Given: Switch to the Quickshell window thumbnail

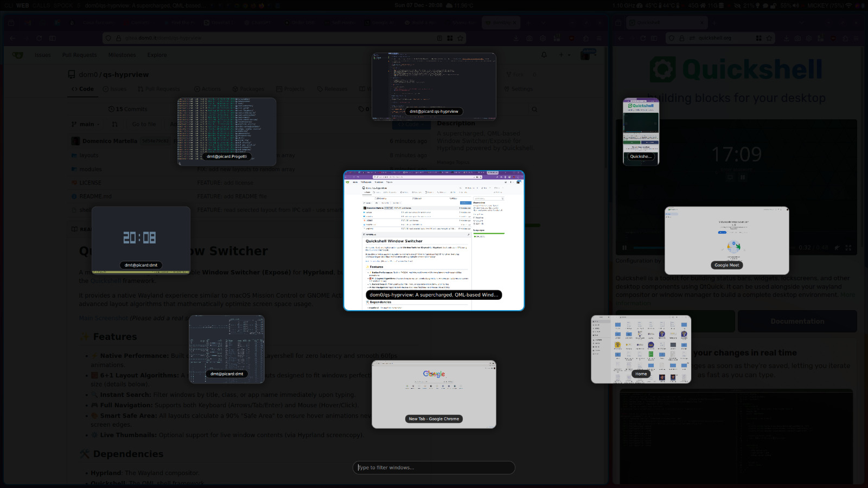Looking at the screenshot, I should click(641, 132).
